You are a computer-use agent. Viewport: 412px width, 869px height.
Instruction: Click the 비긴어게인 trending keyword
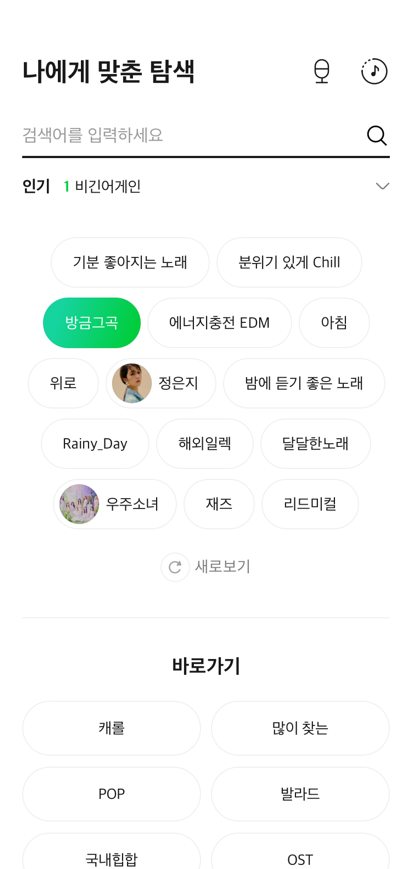(x=108, y=187)
